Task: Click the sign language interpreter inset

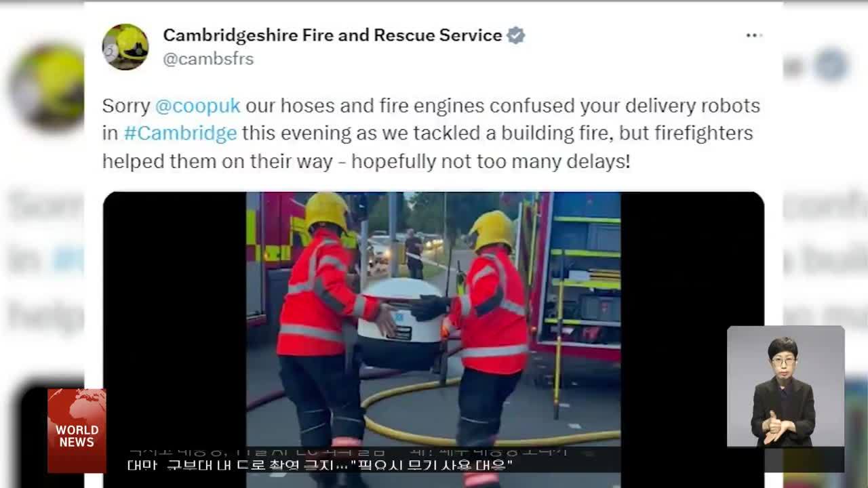Action: (786, 386)
